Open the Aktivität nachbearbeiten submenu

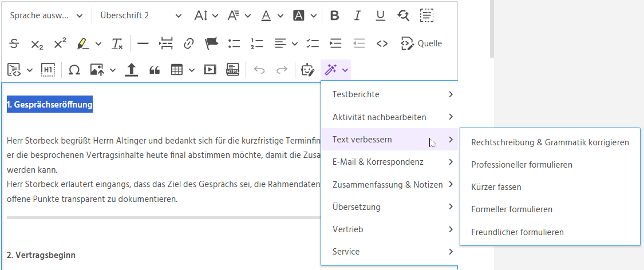(x=389, y=117)
